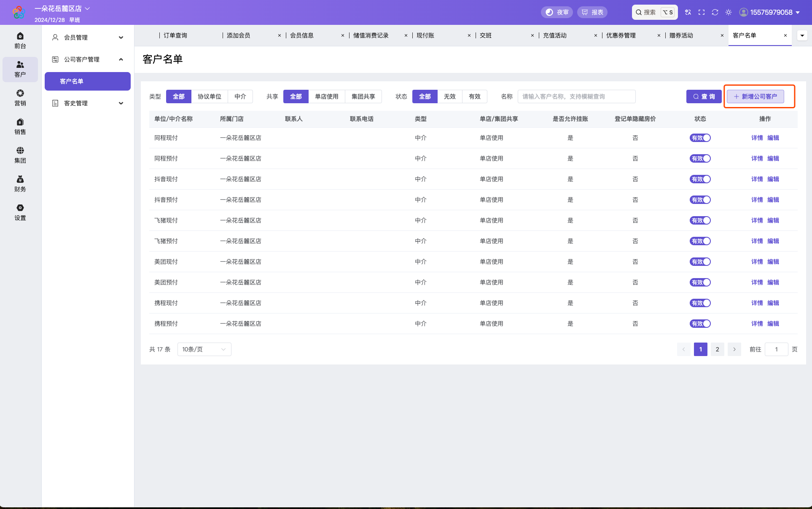The height and width of the screenshot is (509, 812).
Task: Open the 10条/页 page size dropdown
Action: tap(204, 349)
